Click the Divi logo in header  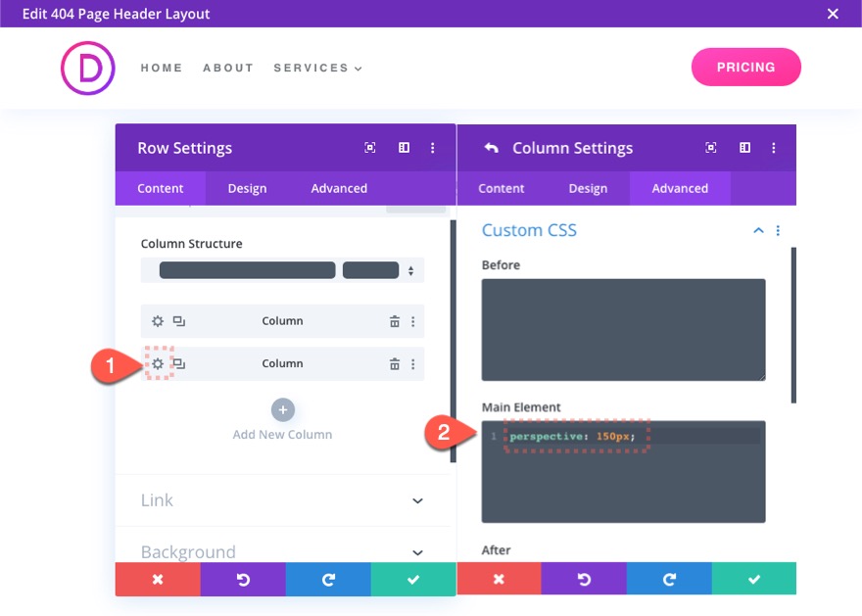(88, 69)
